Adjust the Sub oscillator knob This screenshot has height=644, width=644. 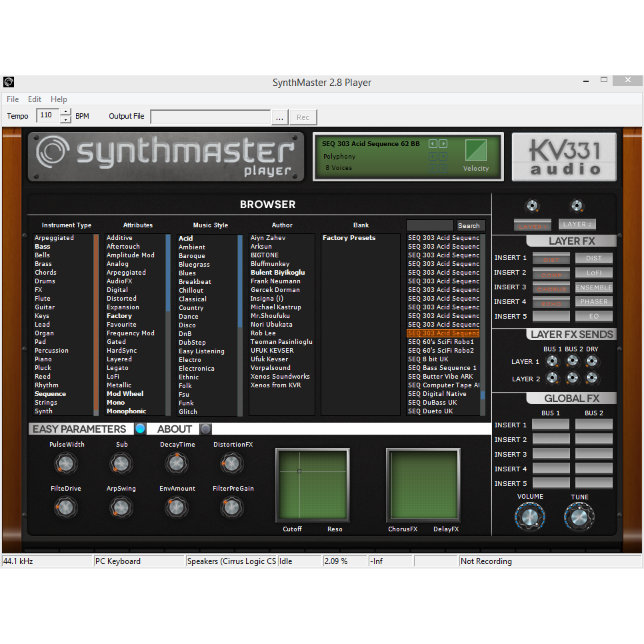121,463
